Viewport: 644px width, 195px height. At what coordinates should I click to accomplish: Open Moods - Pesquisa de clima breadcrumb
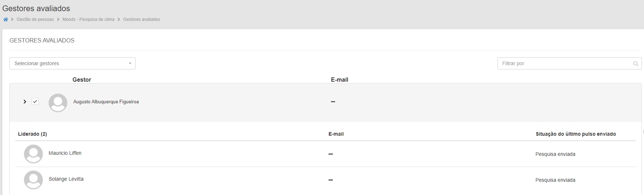pos(88,19)
